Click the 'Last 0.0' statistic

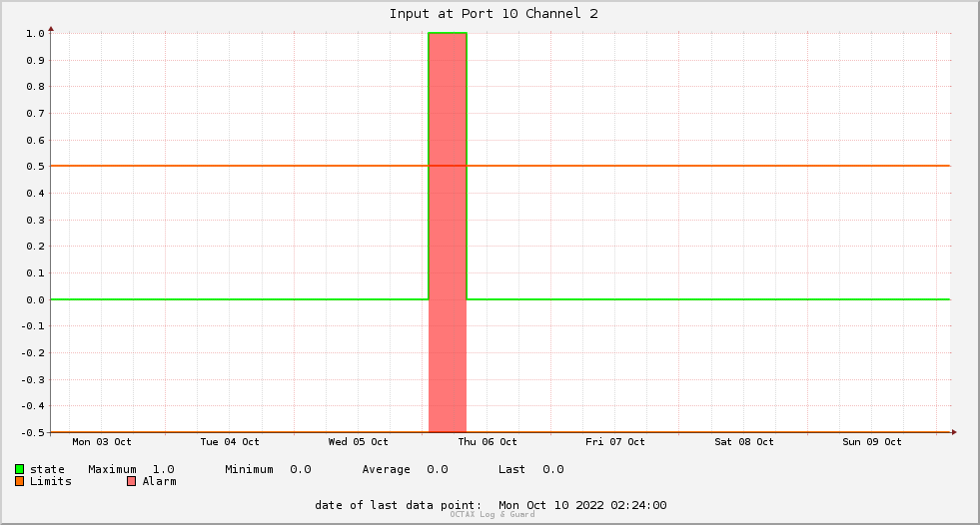coord(531,469)
